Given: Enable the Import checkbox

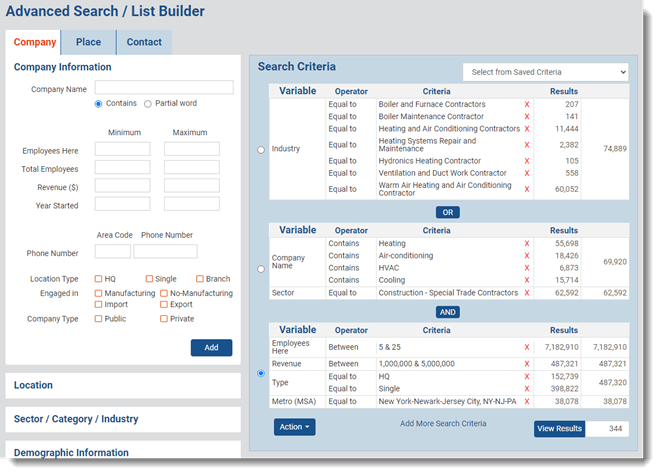Looking at the screenshot, I should point(98,304).
